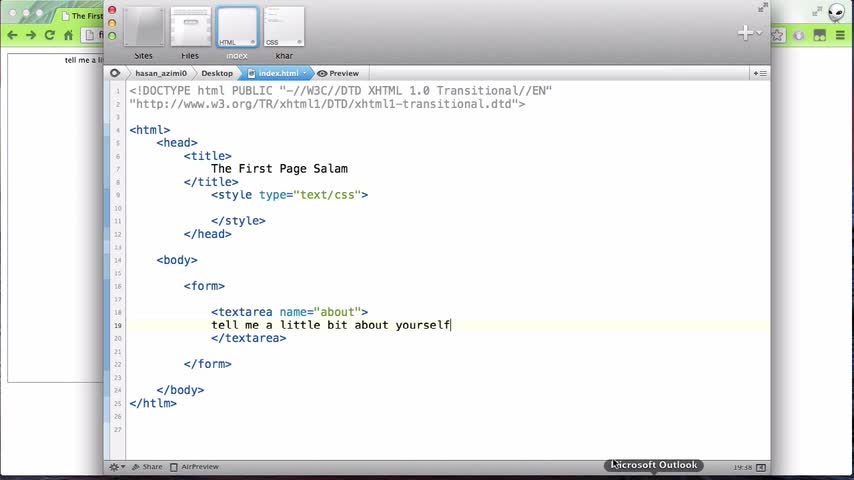
Task: Open the Files tab thumbnail
Action: pyautogui.click(x=190, y=27)
